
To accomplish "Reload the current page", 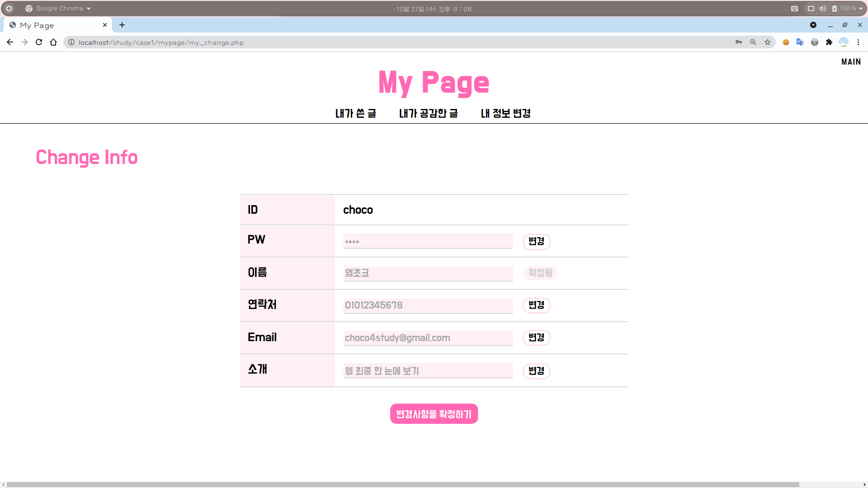I will (39, 42).
